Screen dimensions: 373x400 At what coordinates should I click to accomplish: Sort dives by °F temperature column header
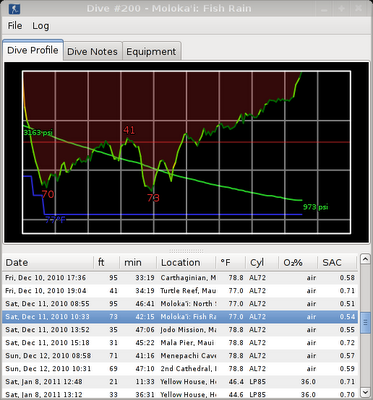point(231,263)
